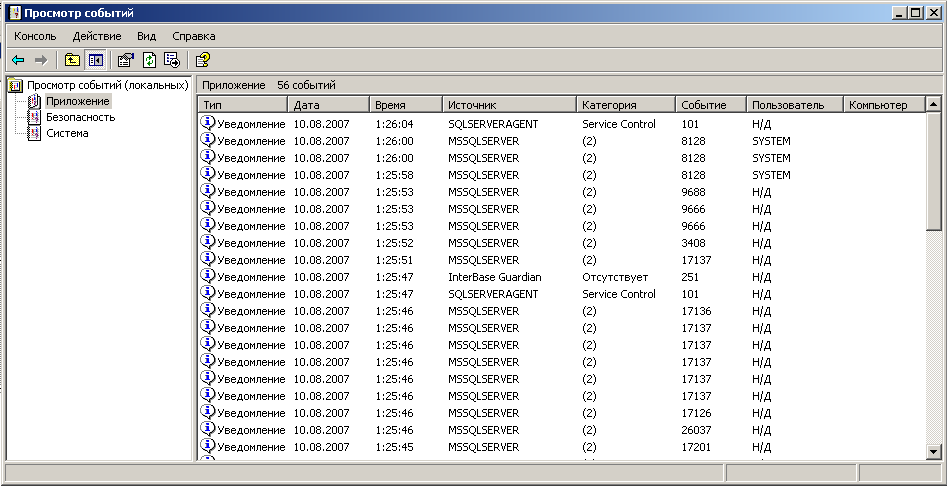
Task: Open the Help toolbar icon
Action: click(203, 60)
